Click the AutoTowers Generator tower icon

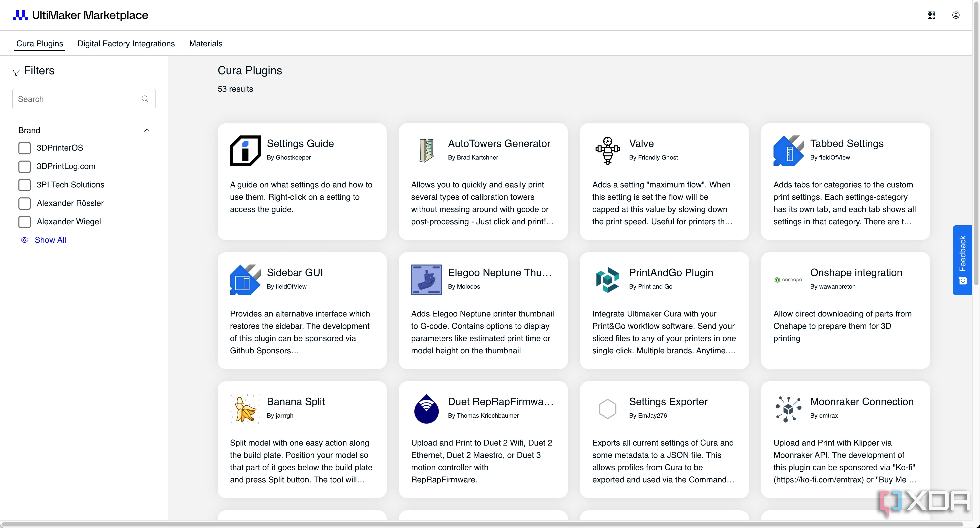click(427, 151)
